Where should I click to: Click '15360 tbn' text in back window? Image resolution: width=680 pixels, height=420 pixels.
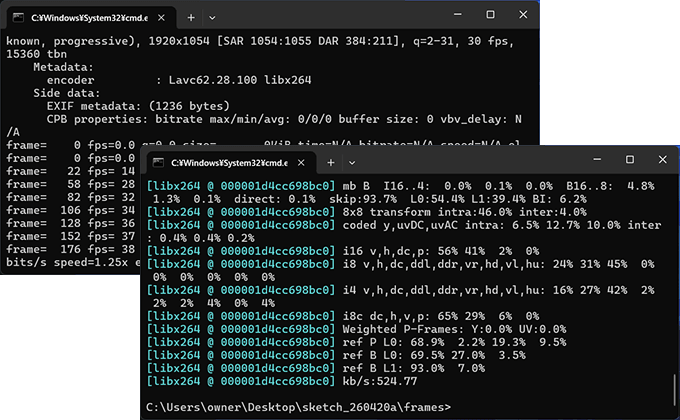36,54
